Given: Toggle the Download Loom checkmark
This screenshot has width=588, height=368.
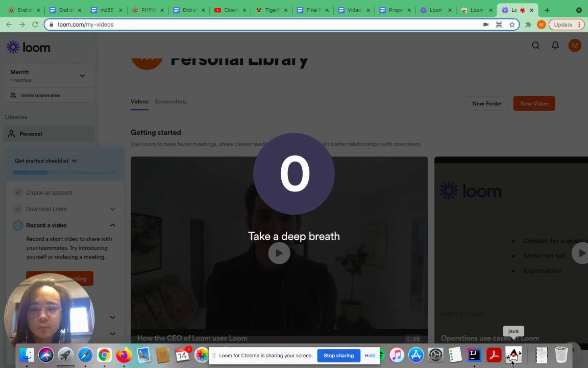Looking at the screenshot, I should (18, 209).
